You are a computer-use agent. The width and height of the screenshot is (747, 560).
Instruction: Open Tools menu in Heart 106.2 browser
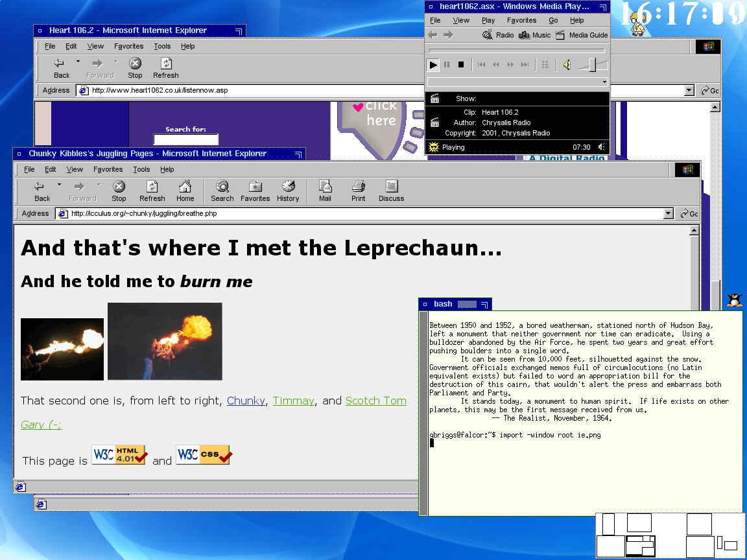[x=162, y=46]
